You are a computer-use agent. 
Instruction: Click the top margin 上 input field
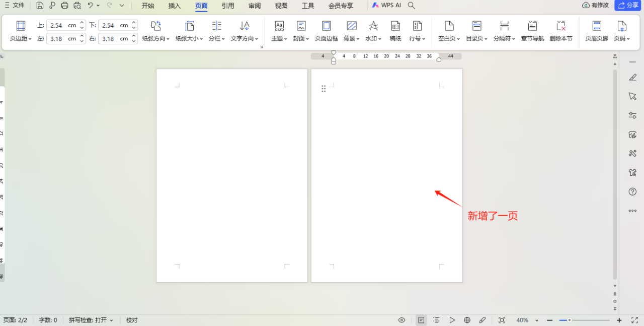62,25
